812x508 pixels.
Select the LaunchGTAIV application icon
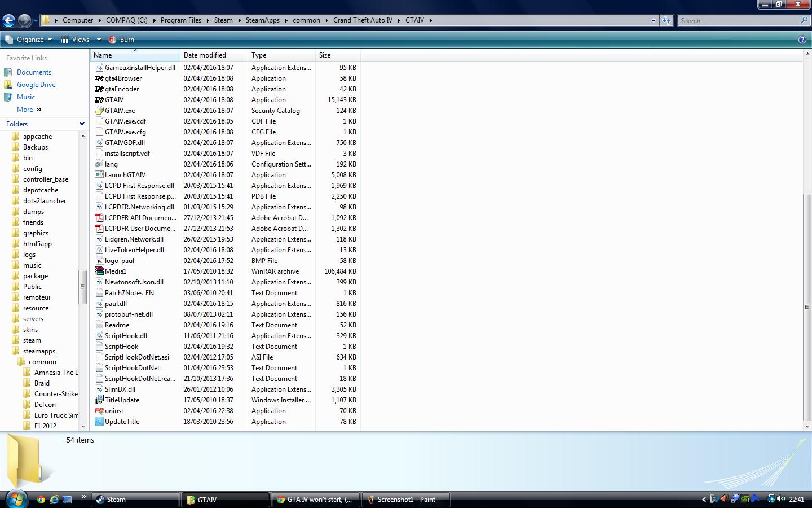99,175
